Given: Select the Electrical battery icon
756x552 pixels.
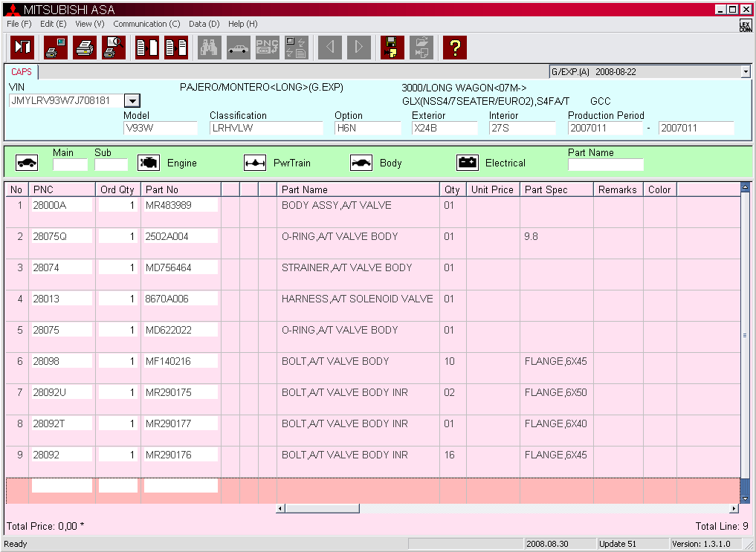Looking at the screenshot, I should click(467, 163).
